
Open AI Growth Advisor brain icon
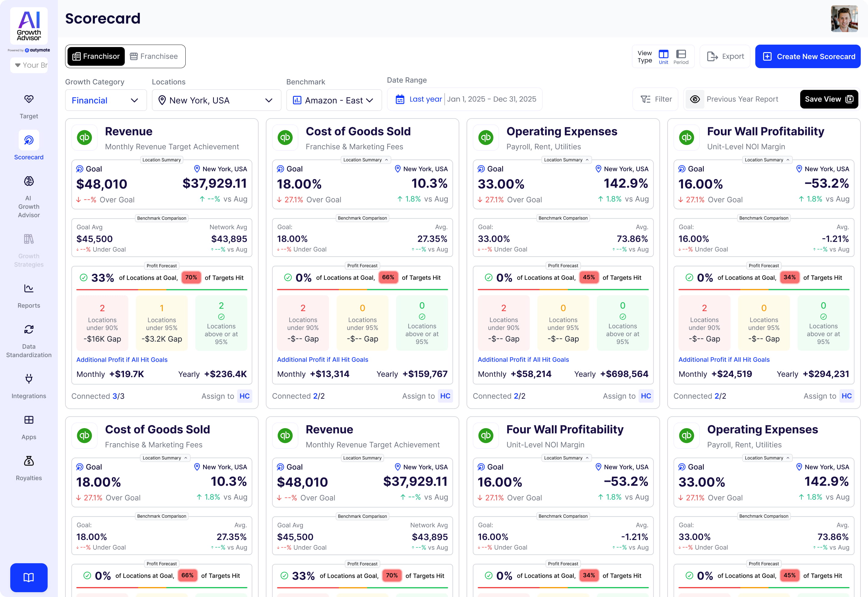[x=29, y=182]
